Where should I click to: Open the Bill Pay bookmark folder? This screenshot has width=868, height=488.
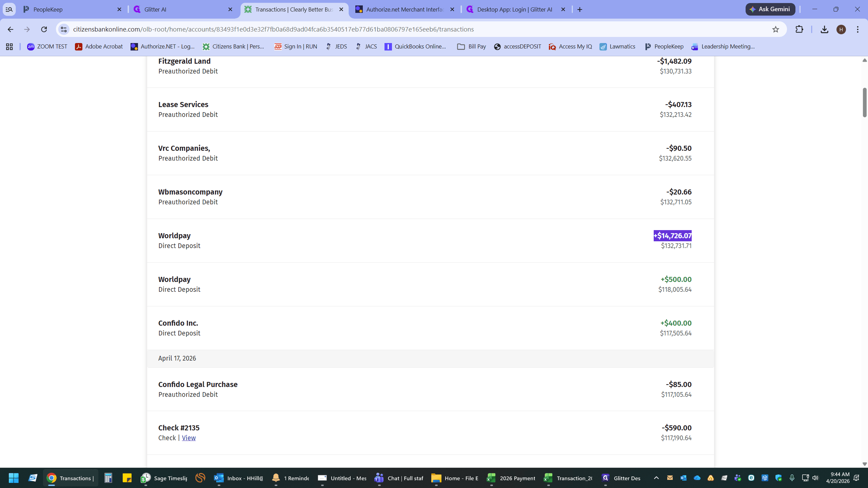(472, 46)
